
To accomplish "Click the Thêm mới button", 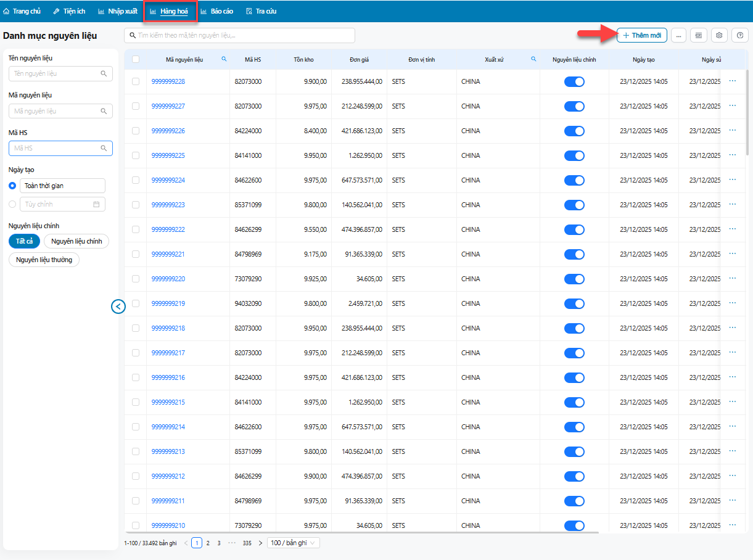I will (641, 36).
